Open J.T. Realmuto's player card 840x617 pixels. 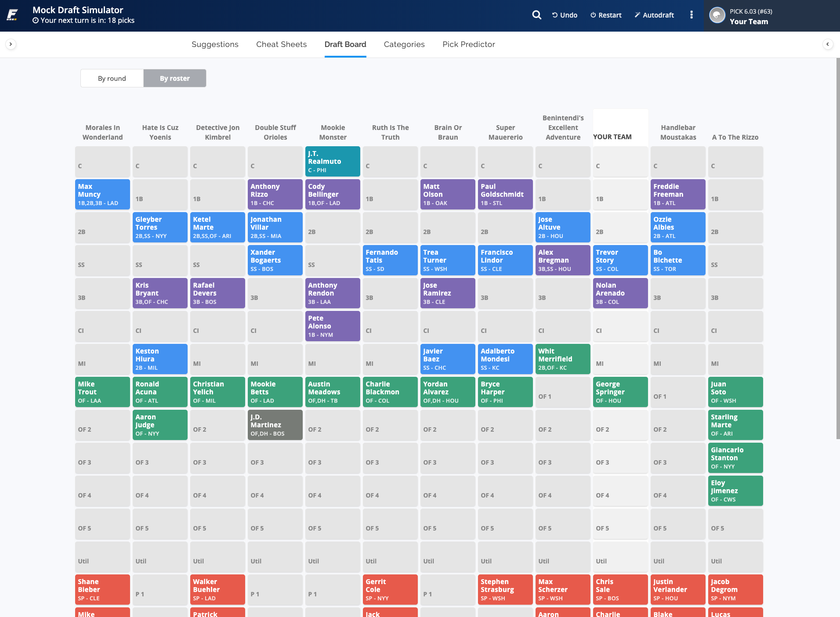click(x=333, y=161)
